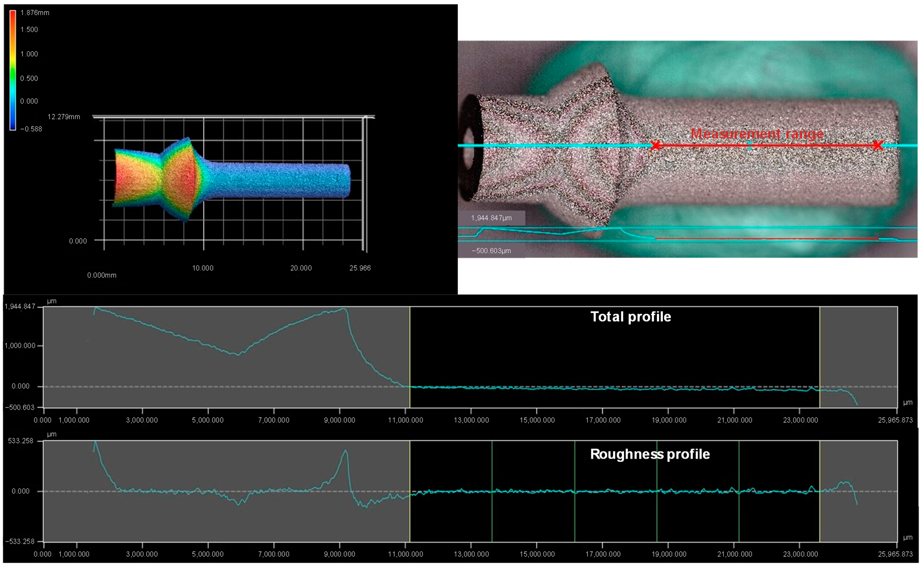Click the −500.603µm depth label box

click(491, 251)
